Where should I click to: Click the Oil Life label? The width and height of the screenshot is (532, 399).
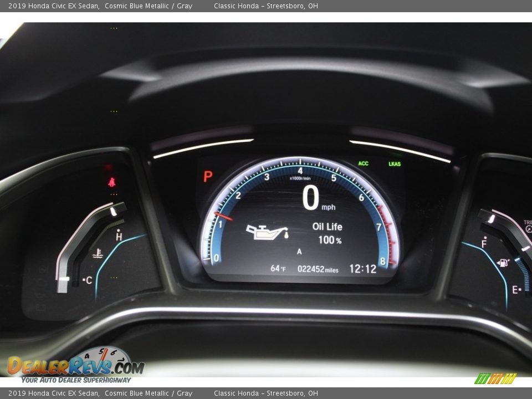(x=327, y=227)
